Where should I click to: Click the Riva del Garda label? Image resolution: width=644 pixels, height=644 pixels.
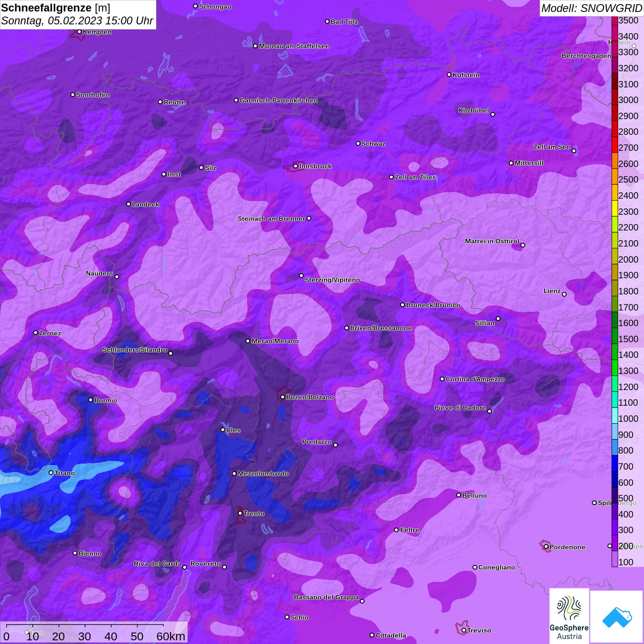pyautogui.click(x=157, y=563)
